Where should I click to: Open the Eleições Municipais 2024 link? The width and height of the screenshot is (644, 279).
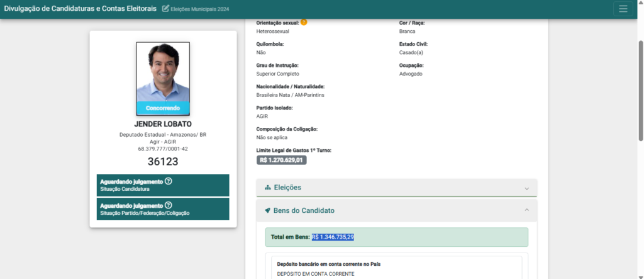(x=199, y=9)
